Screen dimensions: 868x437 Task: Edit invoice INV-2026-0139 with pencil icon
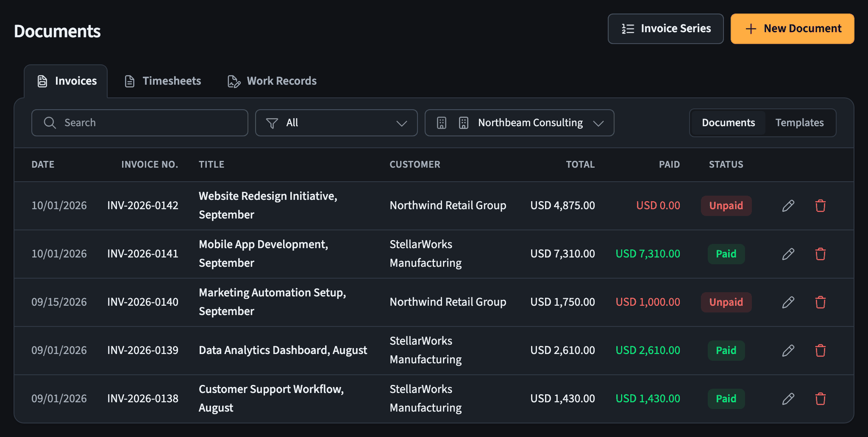click(788, 350)
